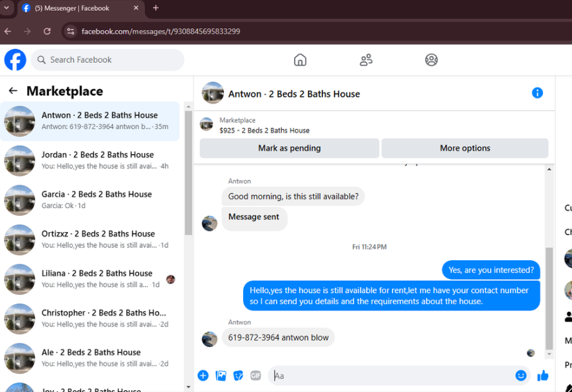Click the 'Hello,yes the house is still available' chat bubble
This screenshot has width=572, height=392.
pyautogui.click(x=391, y=296)
